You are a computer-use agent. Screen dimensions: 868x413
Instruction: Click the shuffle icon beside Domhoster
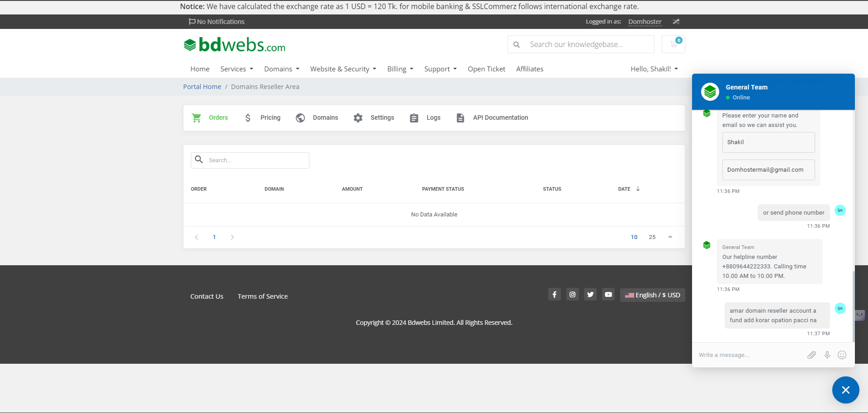(676, 21)
